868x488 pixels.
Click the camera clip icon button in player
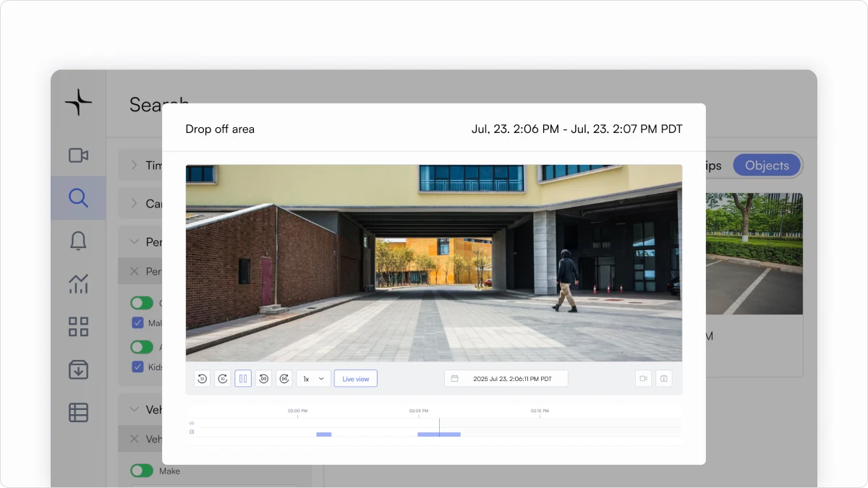coord(643,378)
